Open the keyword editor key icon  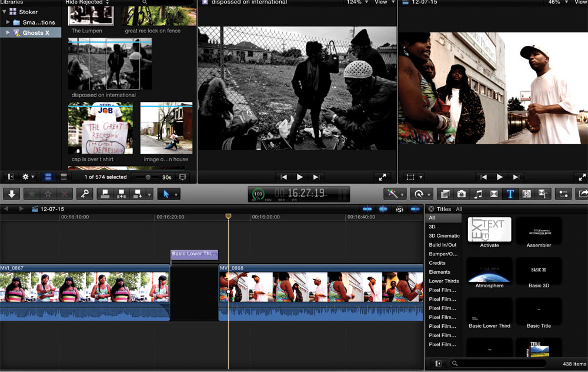[85, 194]
